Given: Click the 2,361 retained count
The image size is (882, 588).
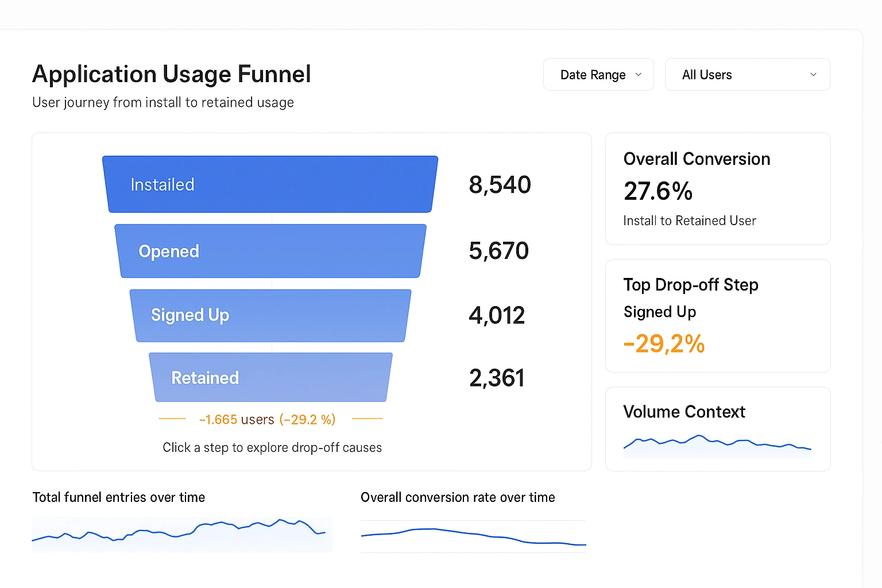Looking at the screenshot, I should pyautogui.click(x=497, y=377).
